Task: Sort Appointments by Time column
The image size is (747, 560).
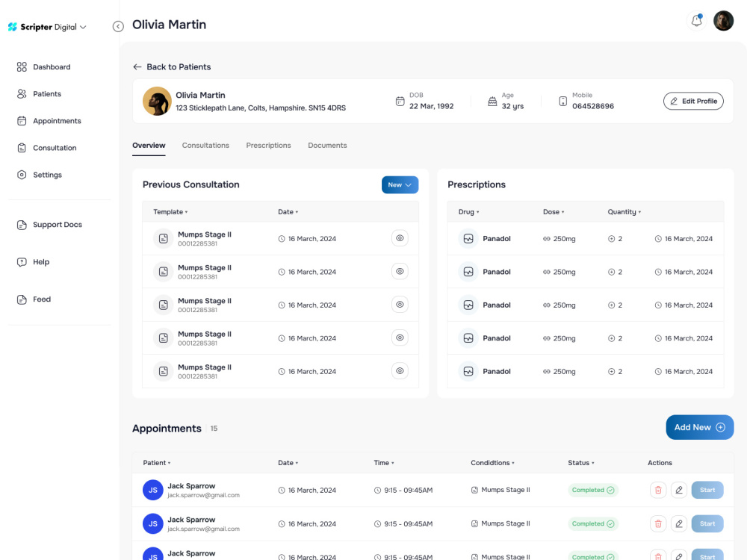Action: pos(383,463)
